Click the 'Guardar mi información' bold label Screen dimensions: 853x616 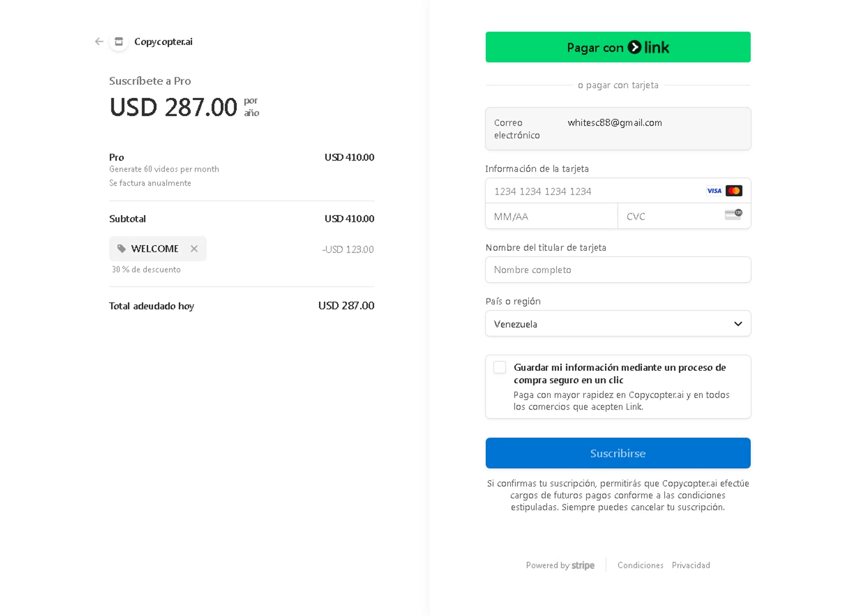[x=620, y=374]
